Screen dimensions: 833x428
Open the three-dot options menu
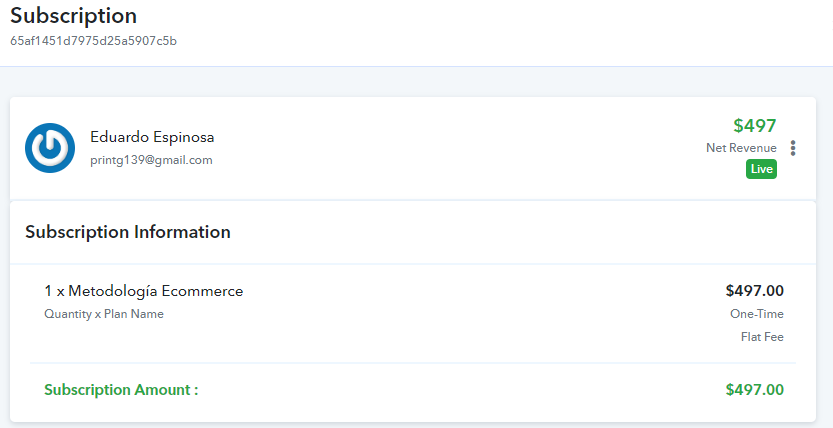click(793, 148)
